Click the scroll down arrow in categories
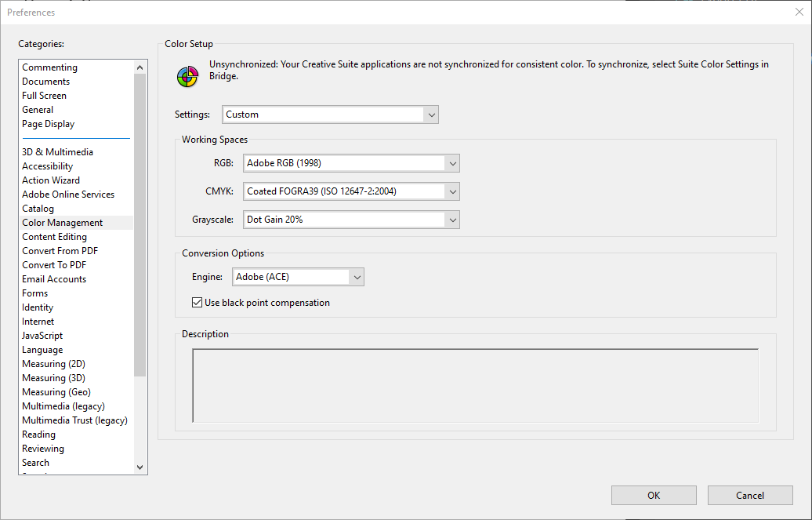 pyautogui.click(x=140, y=467)
